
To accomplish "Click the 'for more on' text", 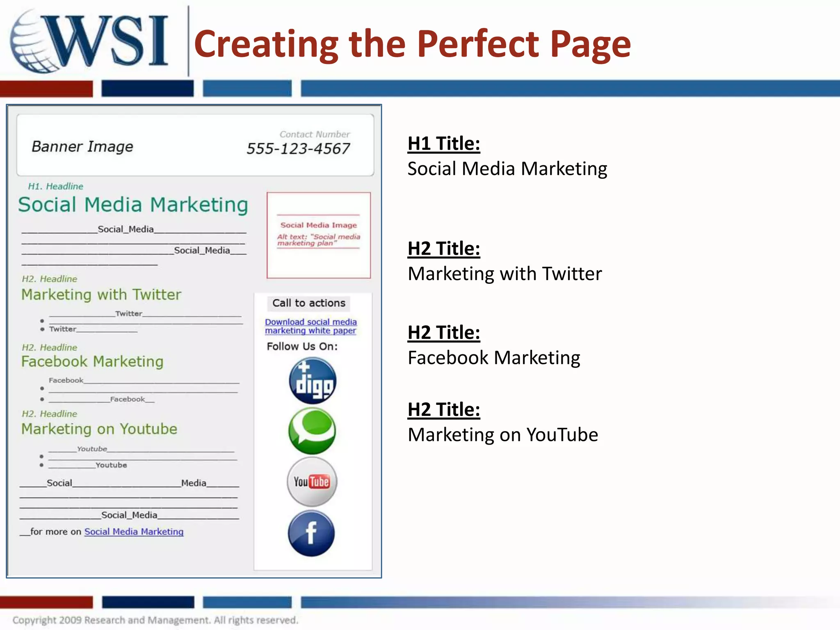I will point(56,532).
